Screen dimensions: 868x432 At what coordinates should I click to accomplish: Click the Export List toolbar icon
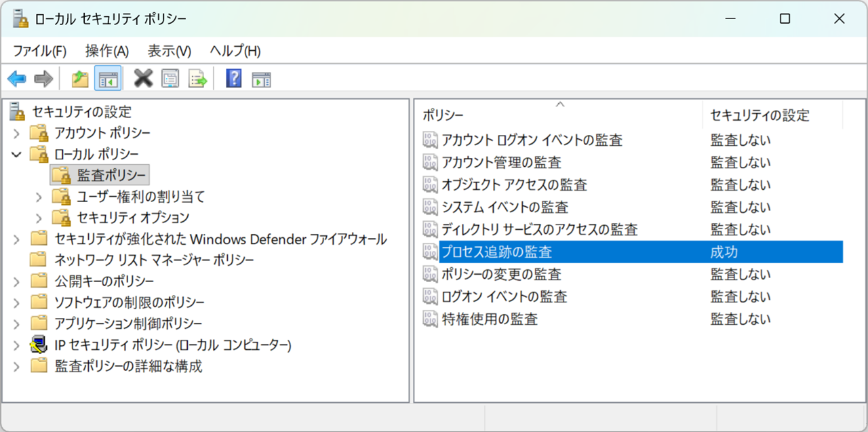click(197, 78)
